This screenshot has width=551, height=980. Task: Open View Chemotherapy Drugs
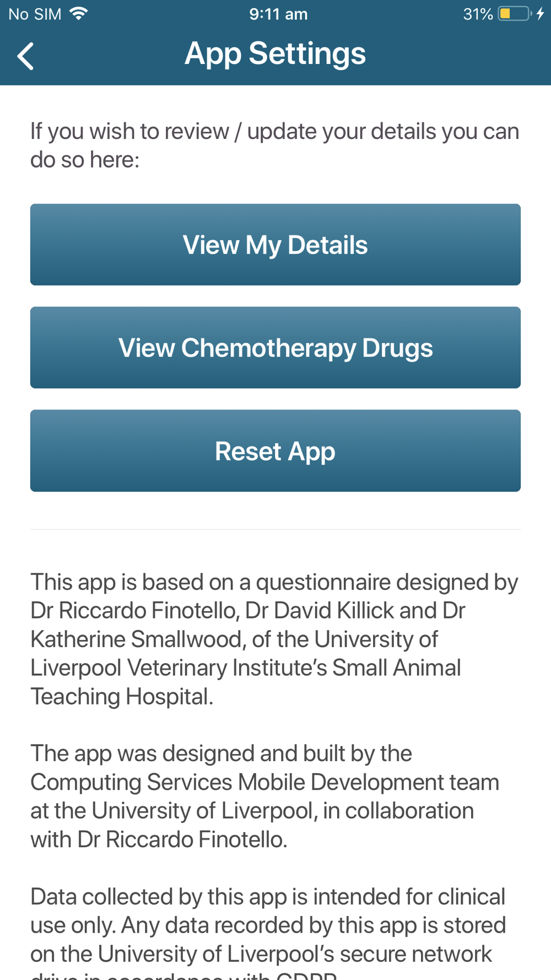coord(275,348)
